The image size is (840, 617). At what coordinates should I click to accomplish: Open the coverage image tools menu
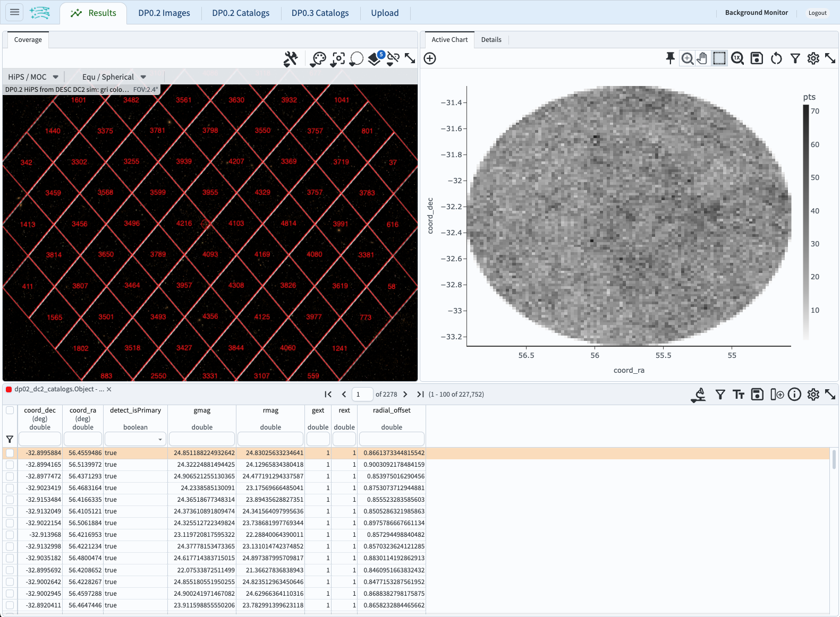pos(291,59)
